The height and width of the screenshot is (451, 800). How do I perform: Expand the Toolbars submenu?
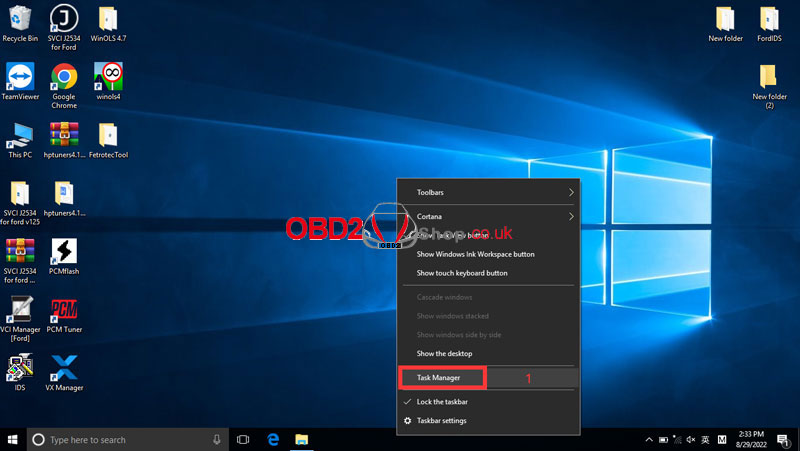pyautogui.click(x=488, y=192)
